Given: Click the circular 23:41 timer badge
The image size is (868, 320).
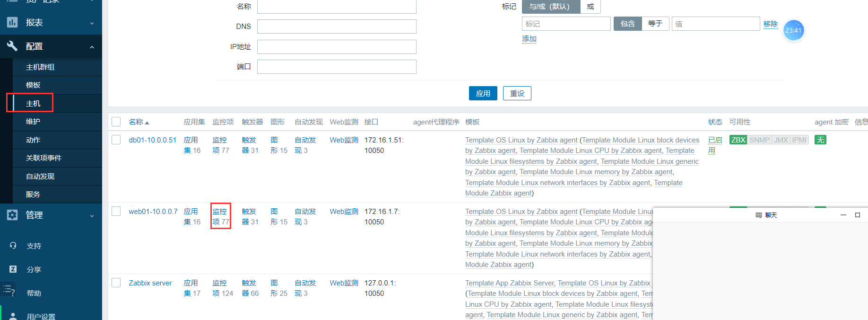Looking at the screenshot, I should (x=793, y=30).
